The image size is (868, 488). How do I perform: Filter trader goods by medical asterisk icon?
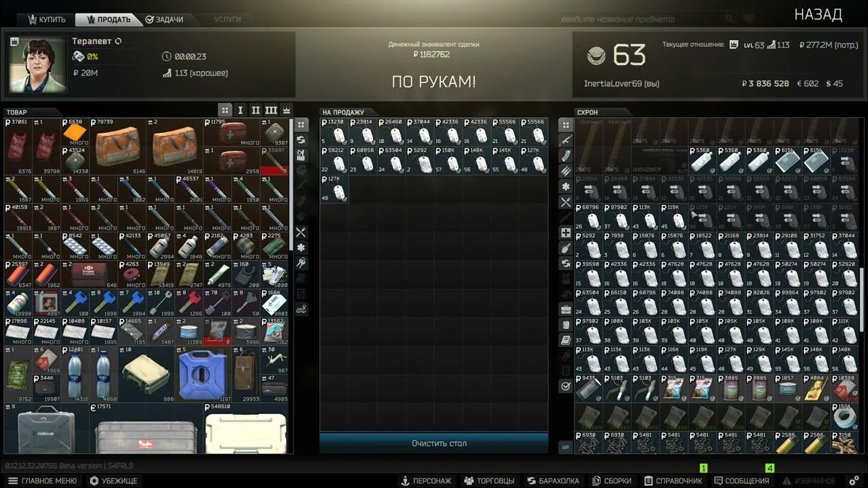[x=301, y=247]
